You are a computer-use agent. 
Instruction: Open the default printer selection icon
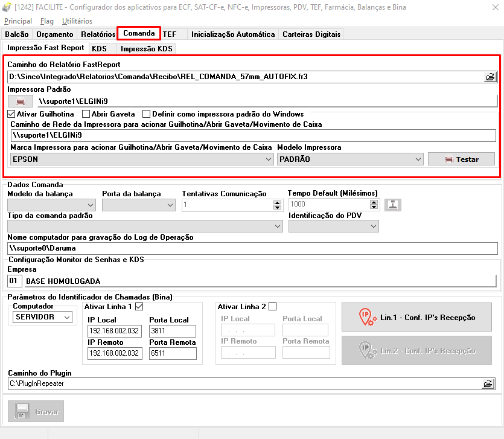21,101
